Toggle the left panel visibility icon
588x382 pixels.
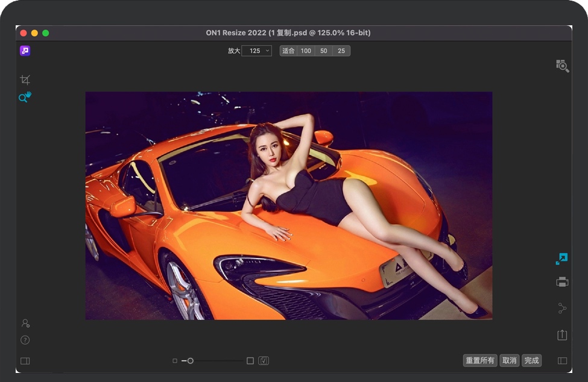click(25, 361)
